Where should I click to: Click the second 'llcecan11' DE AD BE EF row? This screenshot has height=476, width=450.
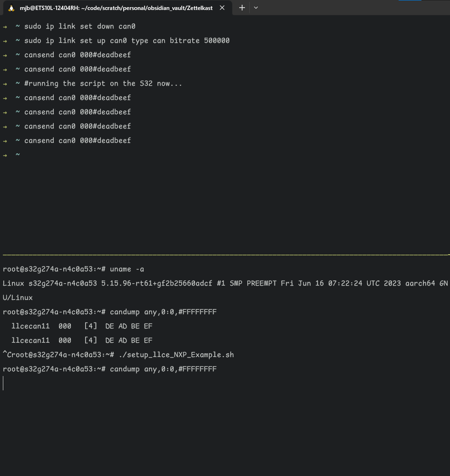point(82,340)
